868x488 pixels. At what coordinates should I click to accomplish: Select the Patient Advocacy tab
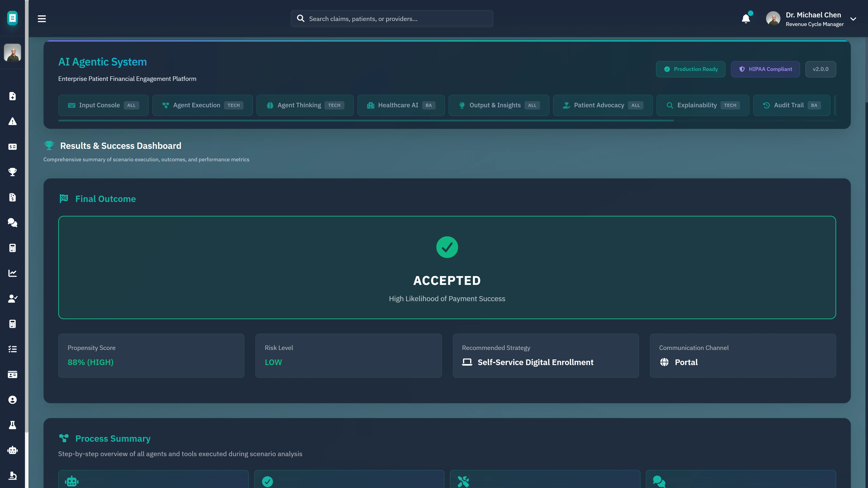click(602, 106)
